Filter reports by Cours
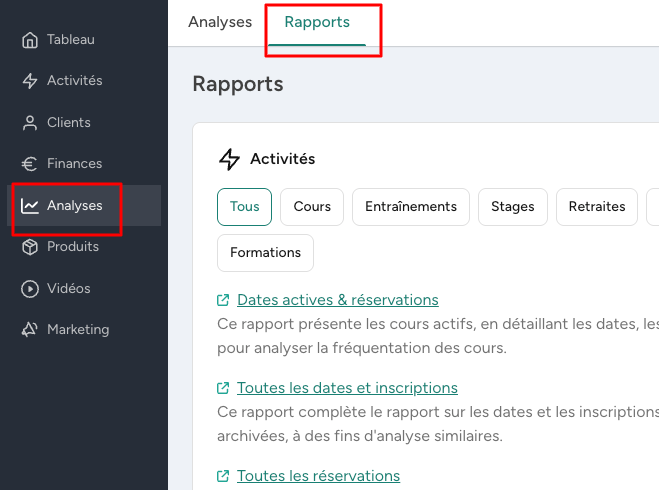Viewport: 659px width, 490px height. point(312,207)
